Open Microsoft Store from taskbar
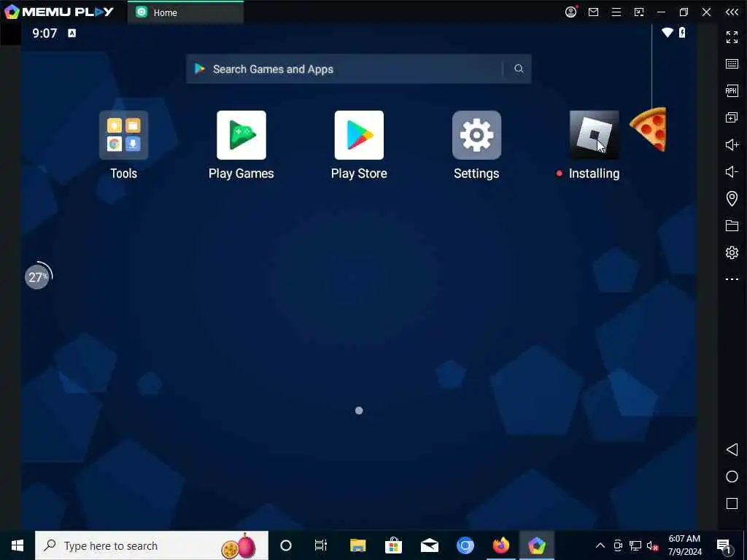 pos(393,545)
